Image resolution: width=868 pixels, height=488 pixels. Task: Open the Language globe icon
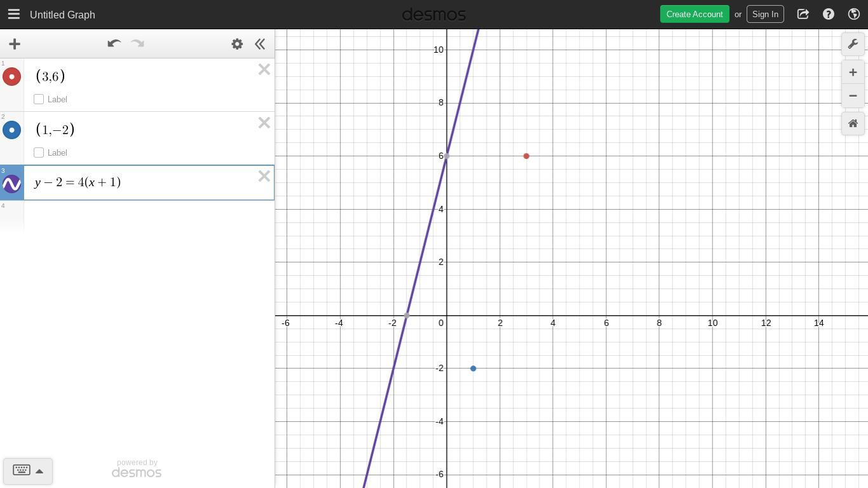[854, 14]
